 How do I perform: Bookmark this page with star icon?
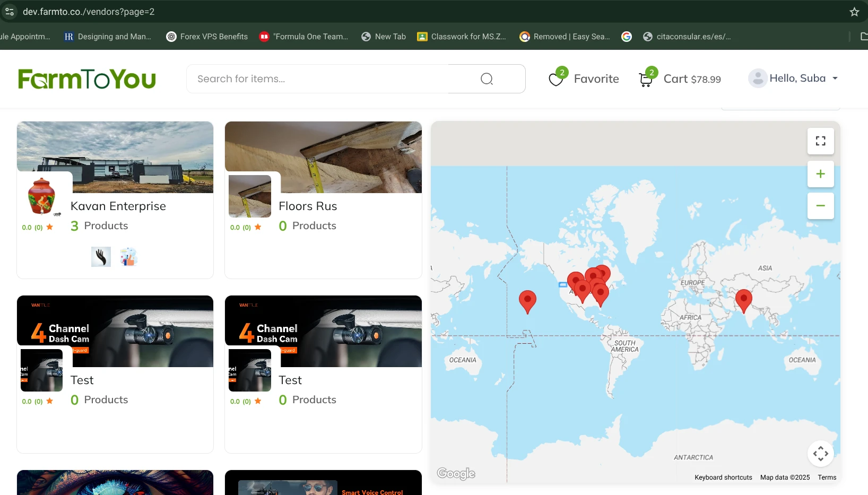(854, 12)
